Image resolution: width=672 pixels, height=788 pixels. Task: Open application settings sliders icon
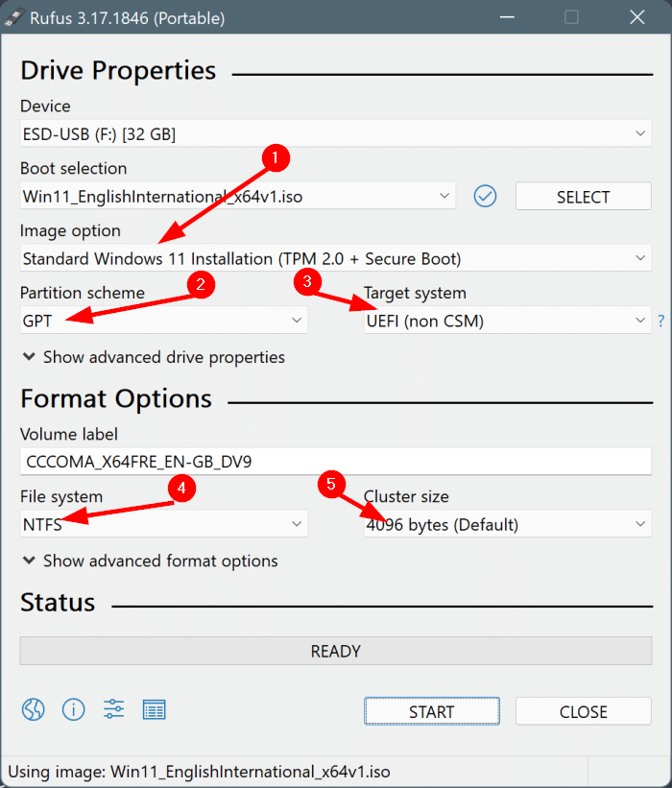tap(113, 709)
